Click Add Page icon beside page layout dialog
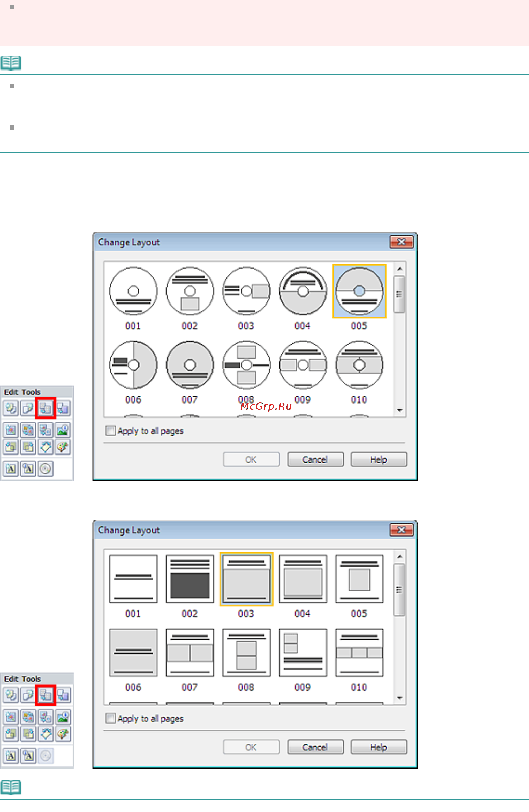The width and height of the screenshot is (529, 812). coord(11,695)
